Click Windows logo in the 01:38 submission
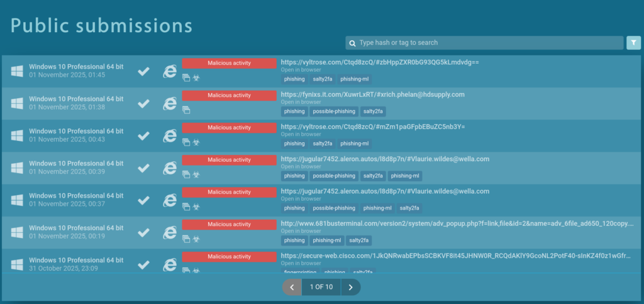This screenshot has width=644, height=304. click(17, 103)
